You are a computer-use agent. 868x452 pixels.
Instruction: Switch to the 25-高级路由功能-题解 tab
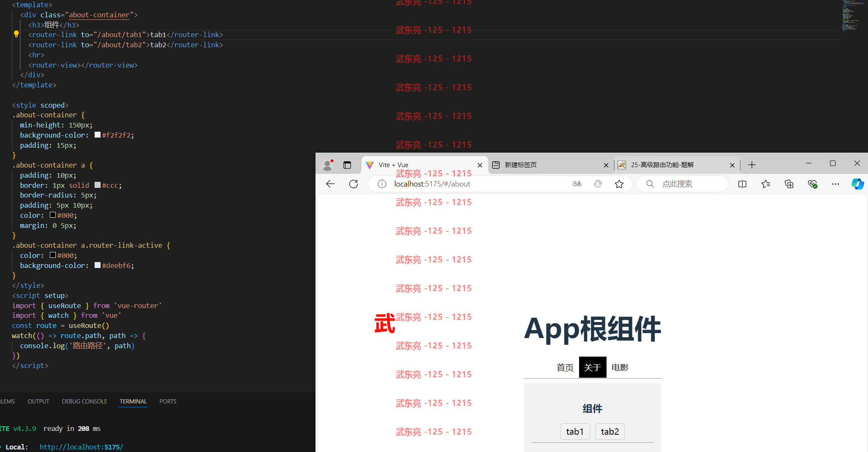pos(677,165)
